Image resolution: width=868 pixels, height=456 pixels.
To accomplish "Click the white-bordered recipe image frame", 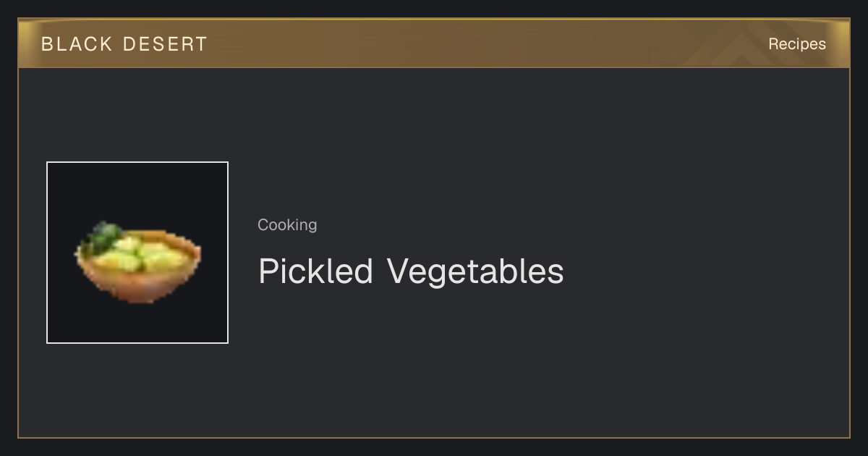I will [137, 253].
